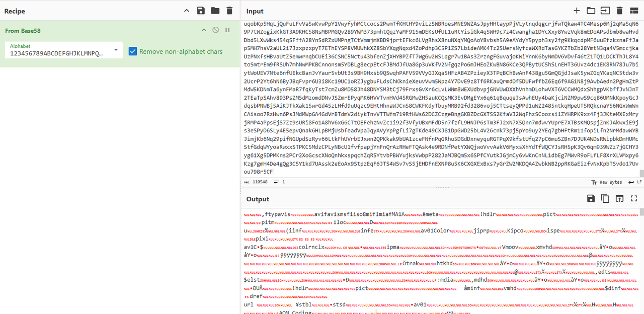
Task: Save the current recipe
Action: 201,11
